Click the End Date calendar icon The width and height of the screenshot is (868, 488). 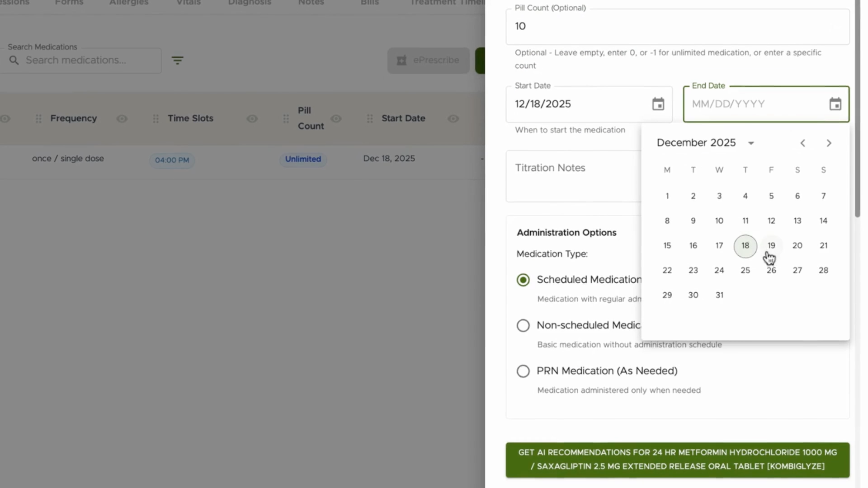(x=835, y=104)
